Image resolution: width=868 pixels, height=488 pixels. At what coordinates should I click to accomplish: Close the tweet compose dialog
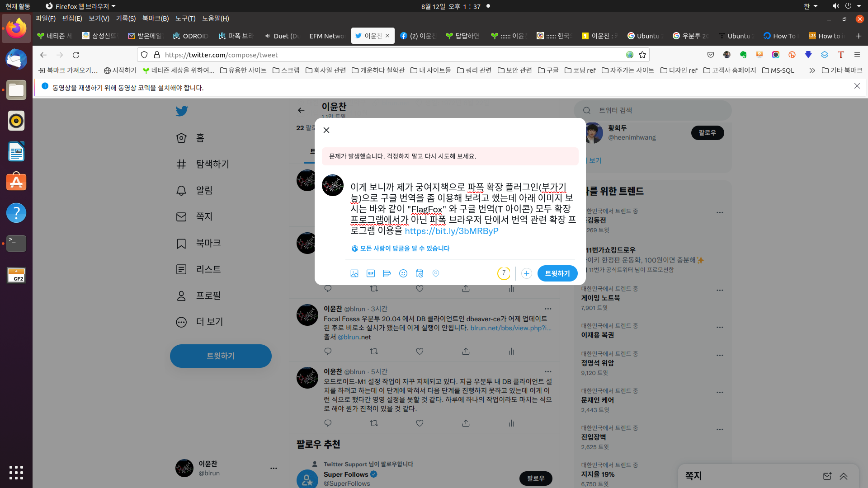(326, 130)
